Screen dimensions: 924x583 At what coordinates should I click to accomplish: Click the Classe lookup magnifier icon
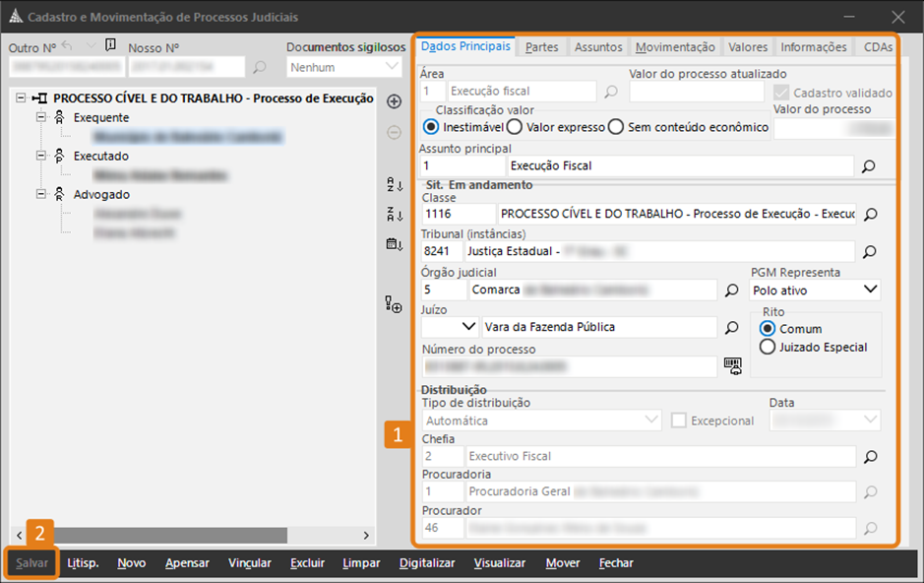coord(869,214)
